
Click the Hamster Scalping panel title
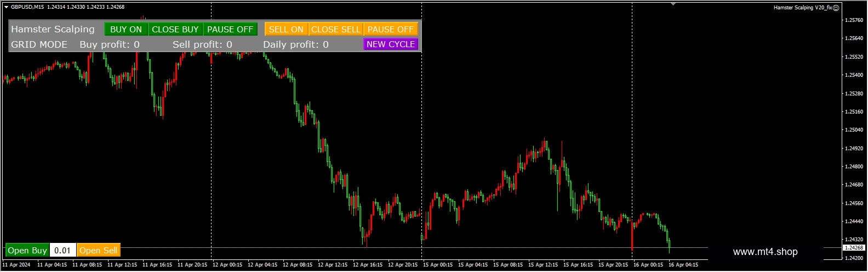[x=53, y=29]
